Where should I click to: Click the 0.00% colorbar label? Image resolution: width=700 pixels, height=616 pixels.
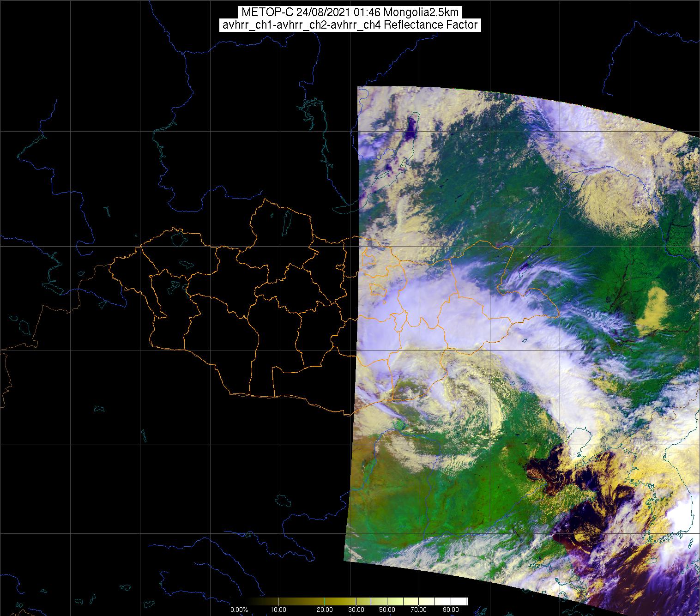pyautogui.click(x=239, y=610)
